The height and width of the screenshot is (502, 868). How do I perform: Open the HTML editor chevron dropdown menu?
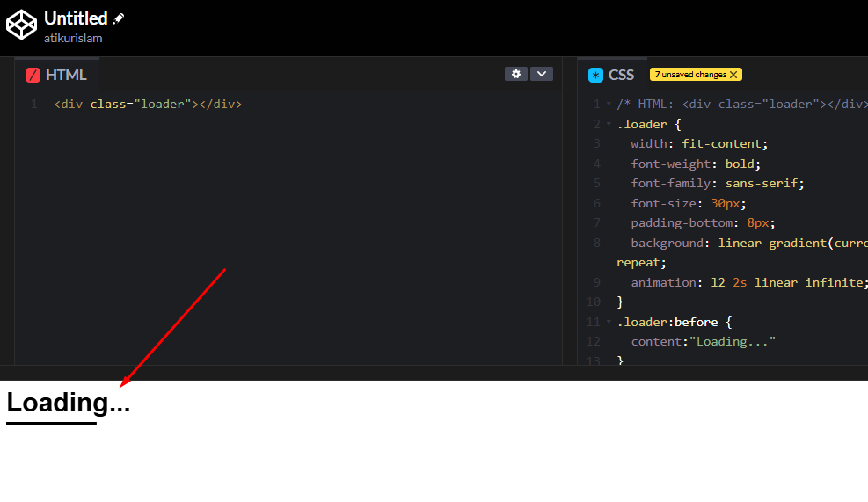(x=542, y=74)
